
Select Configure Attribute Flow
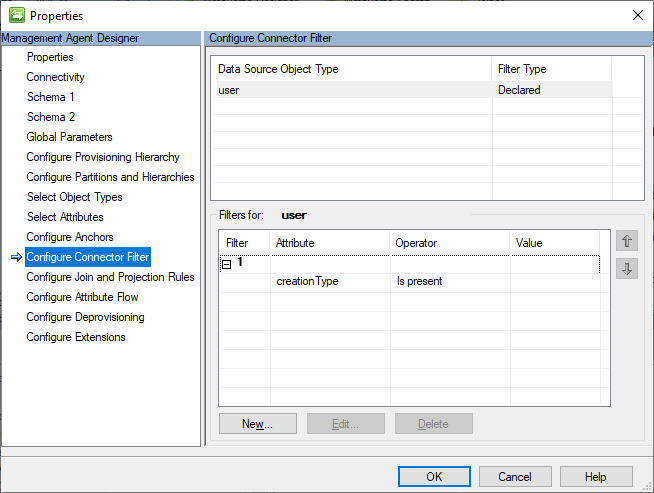(82, 297)
